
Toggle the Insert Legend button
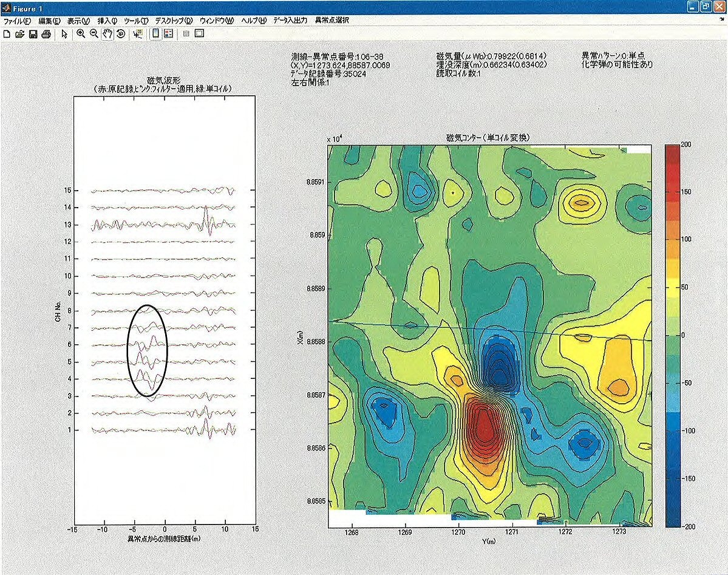168,34
